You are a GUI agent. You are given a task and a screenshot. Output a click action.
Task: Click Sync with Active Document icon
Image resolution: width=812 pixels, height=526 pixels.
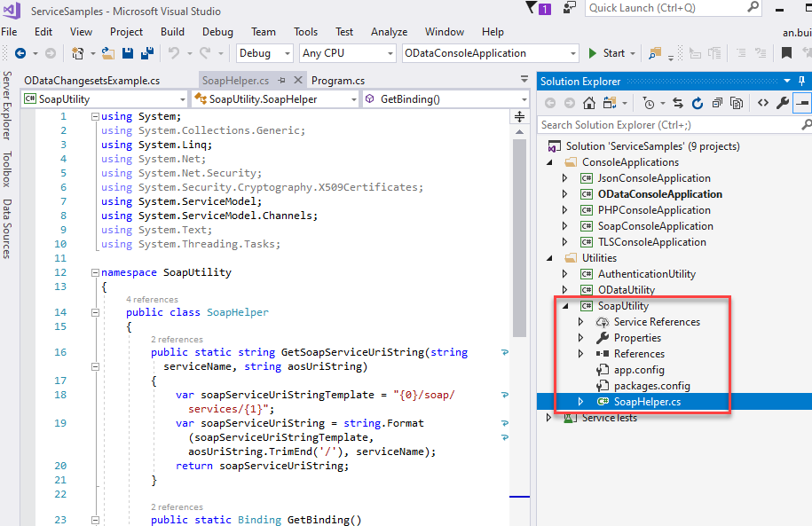click(678, 103)
